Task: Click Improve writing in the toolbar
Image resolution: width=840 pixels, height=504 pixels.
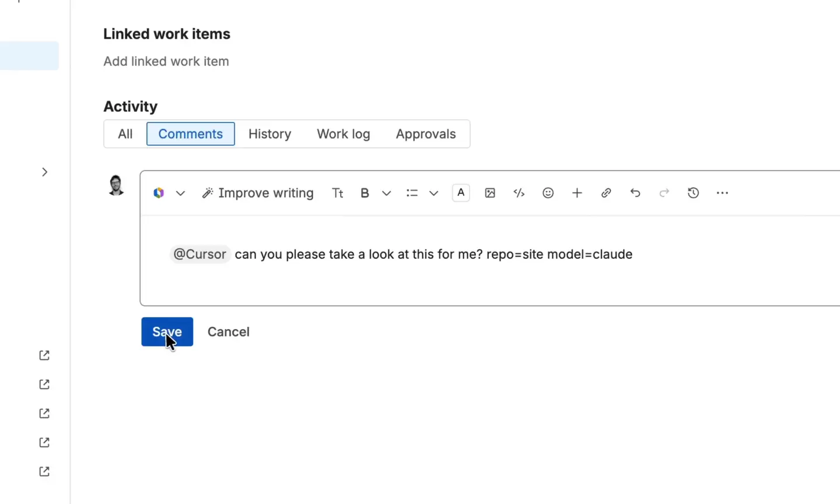Action: pyautogui.click(x=258, y=193)
